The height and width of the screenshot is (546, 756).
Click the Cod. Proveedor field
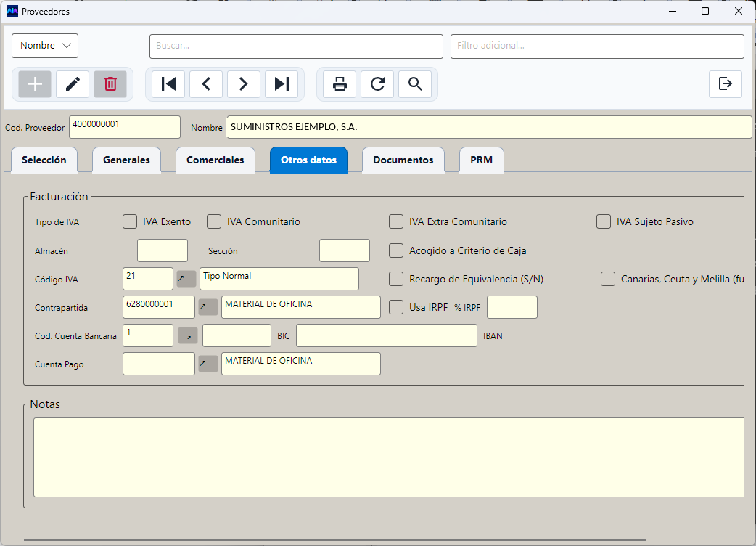point(124,127)
